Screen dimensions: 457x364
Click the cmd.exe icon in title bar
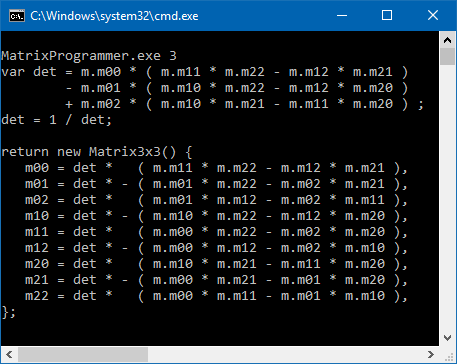17,16
